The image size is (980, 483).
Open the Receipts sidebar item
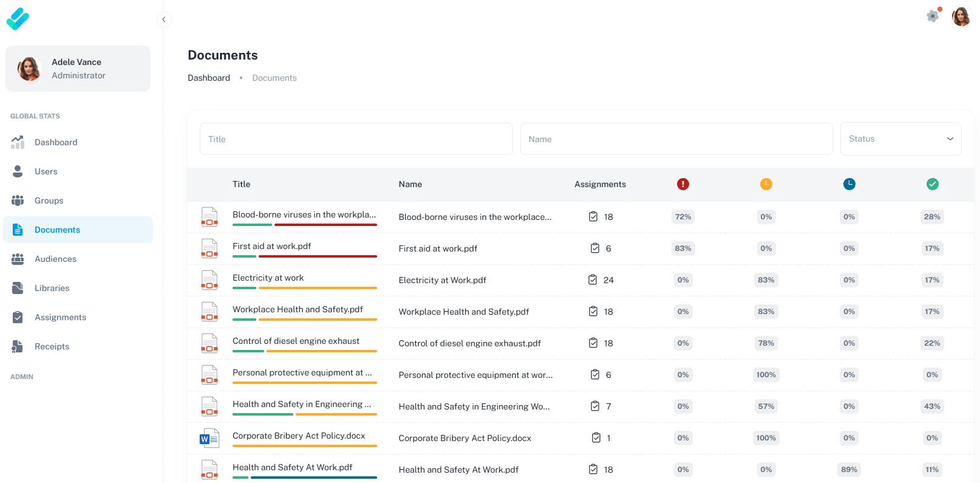pyautogui.click(x=52, y=346)
